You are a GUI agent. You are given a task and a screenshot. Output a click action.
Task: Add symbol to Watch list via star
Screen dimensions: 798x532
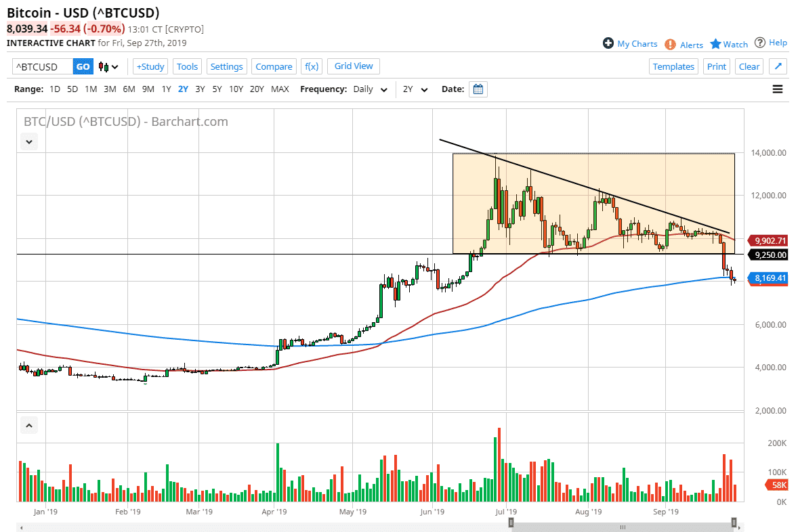pos(715,43)
